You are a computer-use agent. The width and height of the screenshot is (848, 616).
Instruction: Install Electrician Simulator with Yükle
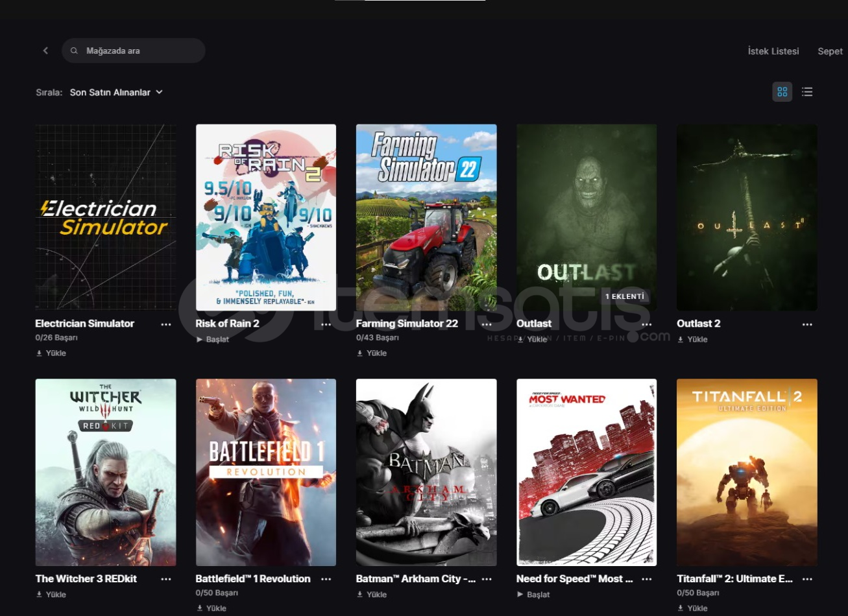(51, 353)
